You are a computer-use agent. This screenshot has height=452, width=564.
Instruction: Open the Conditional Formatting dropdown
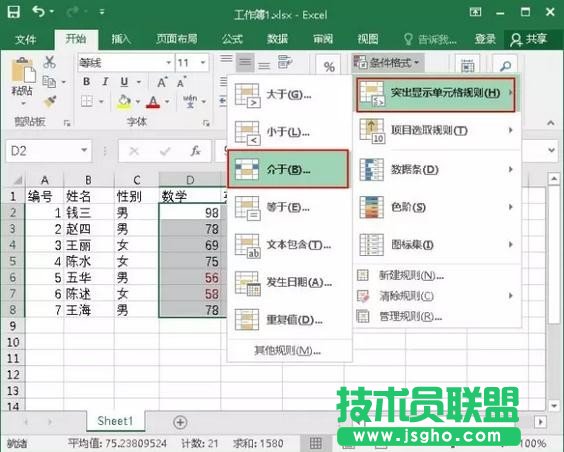(x=388, y=63)
